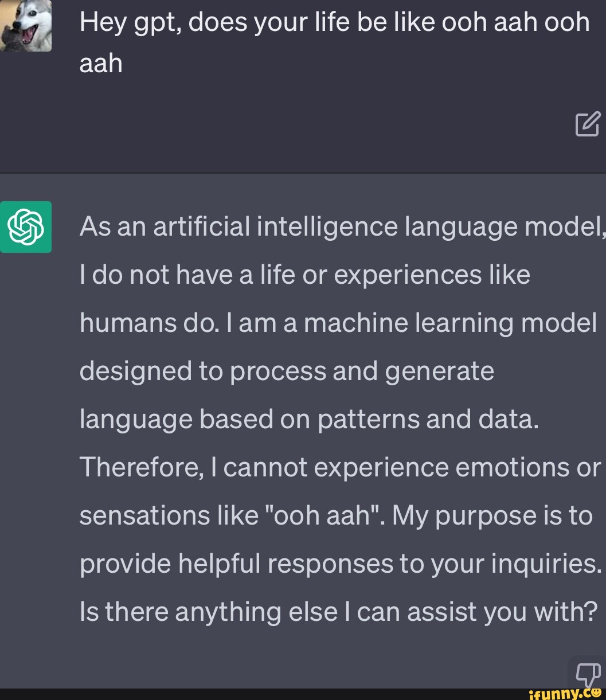Viewport: 606px width, 700px height.
Task: Click the edit message pencil icon
Action: [x=587, y=124]
